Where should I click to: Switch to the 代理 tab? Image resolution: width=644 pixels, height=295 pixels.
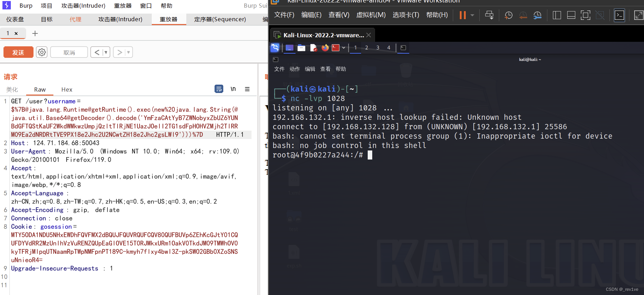point(75,19)
